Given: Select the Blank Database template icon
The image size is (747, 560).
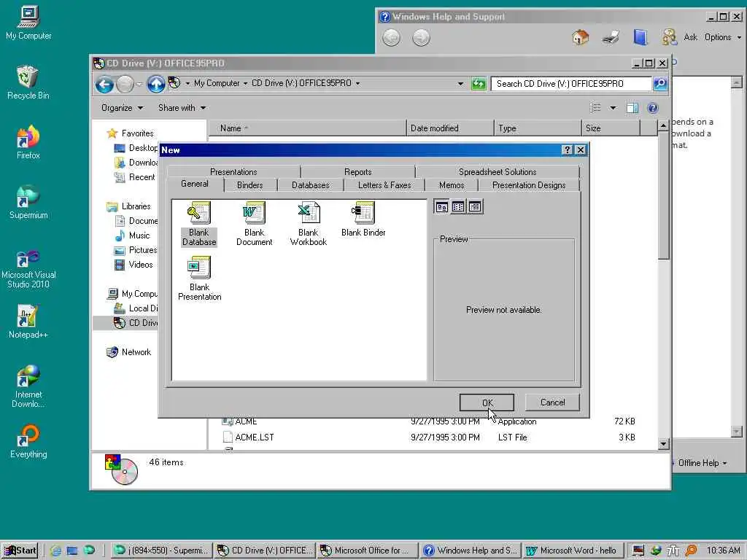Looking at the screenshot, I should (x=199, y=223).
